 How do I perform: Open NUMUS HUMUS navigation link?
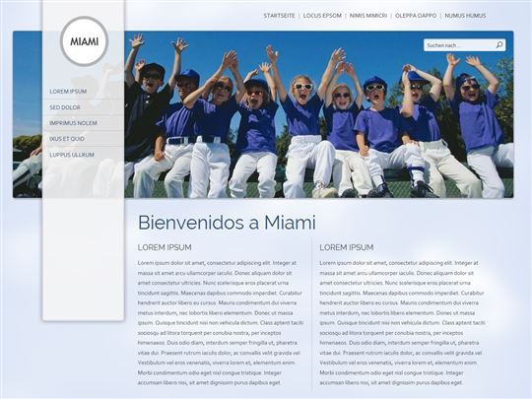coord(465,16)
